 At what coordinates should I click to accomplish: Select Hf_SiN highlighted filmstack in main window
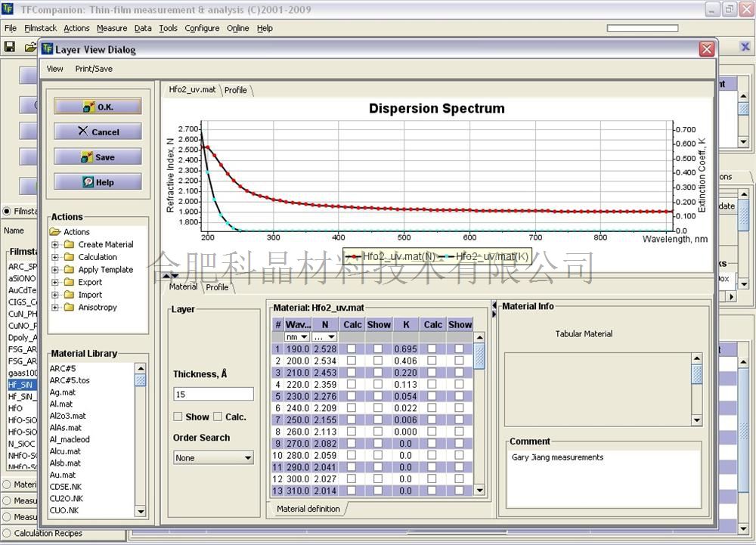(x=22, y=385)
